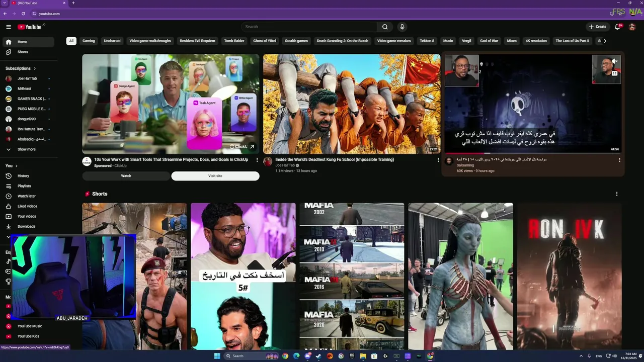This screenshot has width=644, height=362.
Task: Open Steam from the taskbar
Action: point(318,356)
